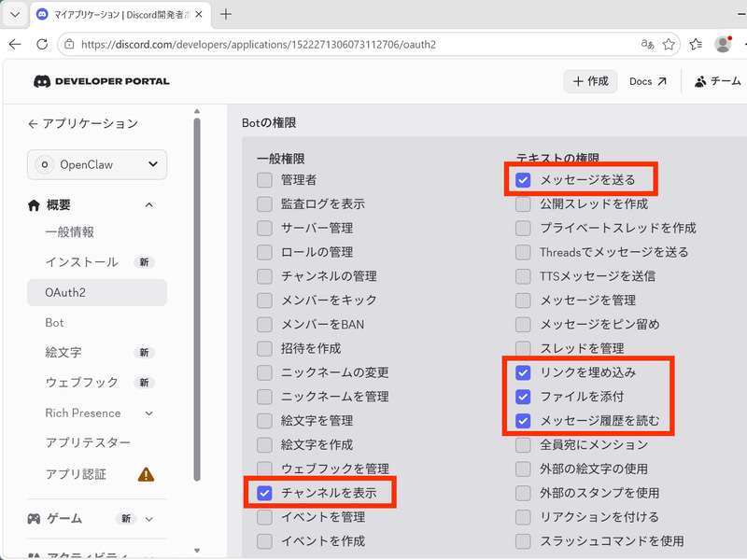Screen dimensions: 747x560
Task: Expand the ゲーム section chevron
Action: coord(149,519)
